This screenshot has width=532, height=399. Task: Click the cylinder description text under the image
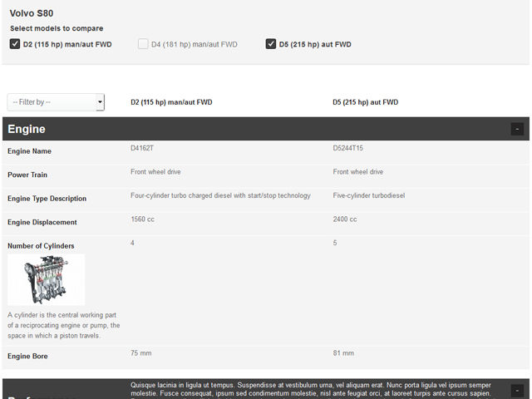[63, 325]
